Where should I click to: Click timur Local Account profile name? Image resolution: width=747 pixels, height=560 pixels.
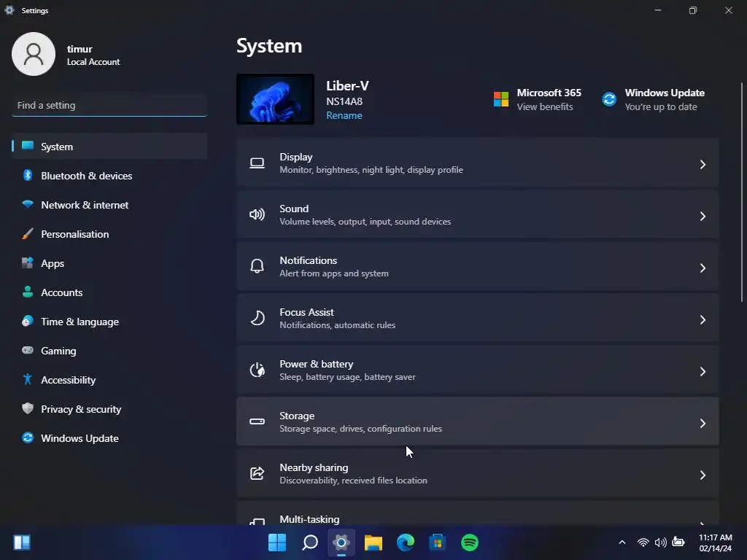click(x=93, y=55)
